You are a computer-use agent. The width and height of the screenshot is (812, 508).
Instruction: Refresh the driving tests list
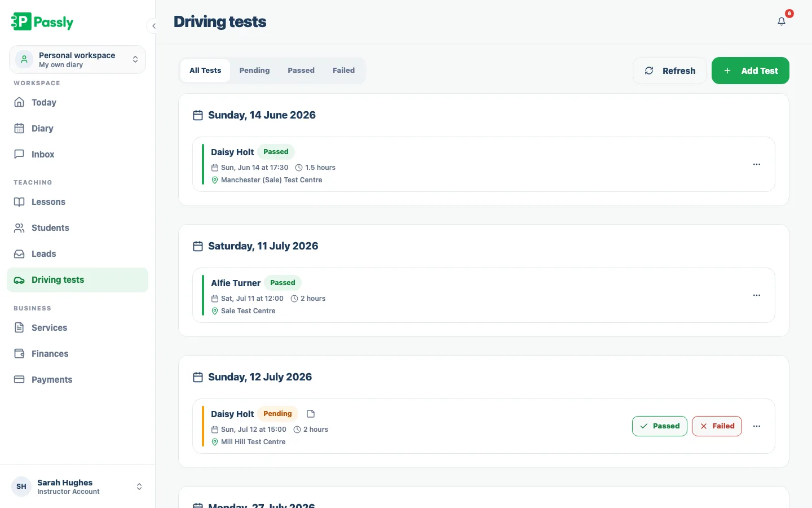[x=670, y=71]
